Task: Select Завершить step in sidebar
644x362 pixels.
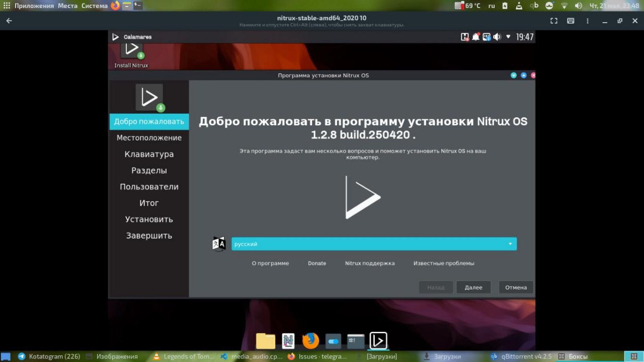Action: pyautogui.click(x=149, y=235)
